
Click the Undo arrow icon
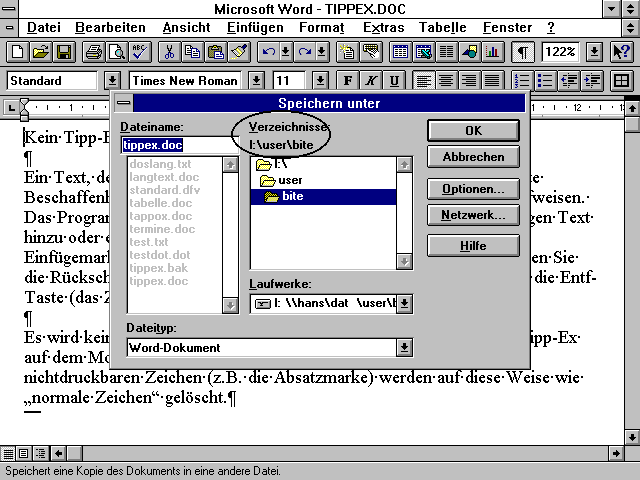tap(268, 52)
